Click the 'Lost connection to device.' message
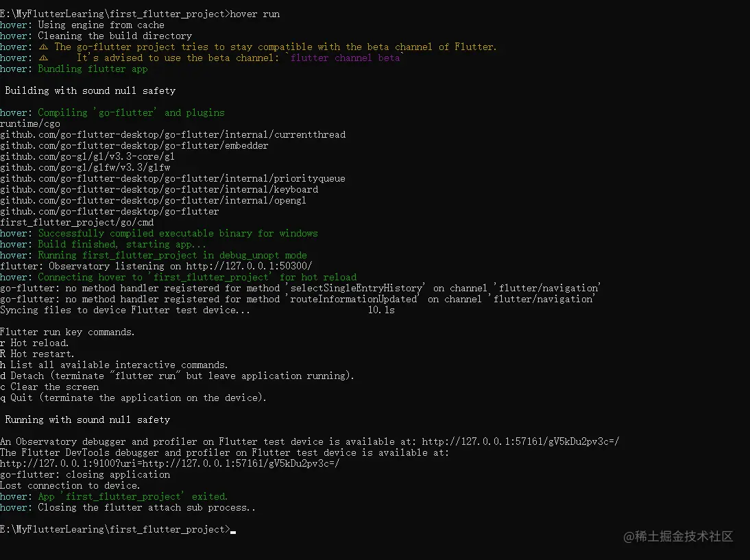 coord(70,486)
